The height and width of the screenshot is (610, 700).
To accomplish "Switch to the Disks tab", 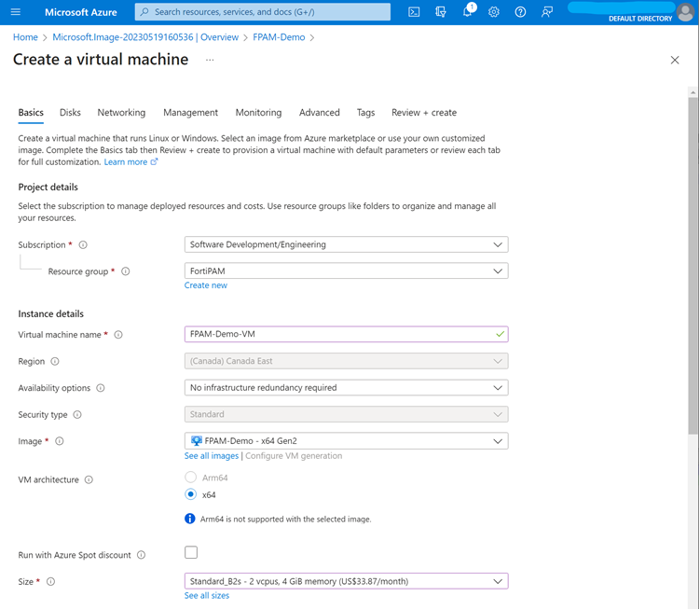I will point(70,113).
